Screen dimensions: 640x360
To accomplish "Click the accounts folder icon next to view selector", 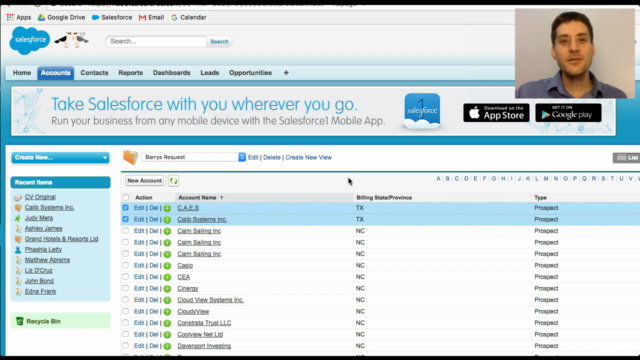I will (x=131, y=157).
